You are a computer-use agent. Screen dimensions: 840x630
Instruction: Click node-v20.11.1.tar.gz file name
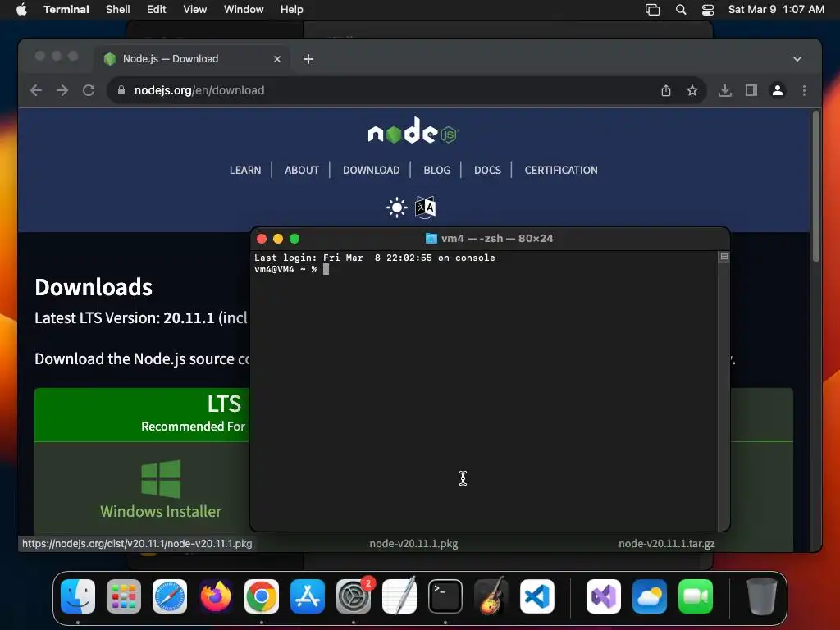(666, 544)
